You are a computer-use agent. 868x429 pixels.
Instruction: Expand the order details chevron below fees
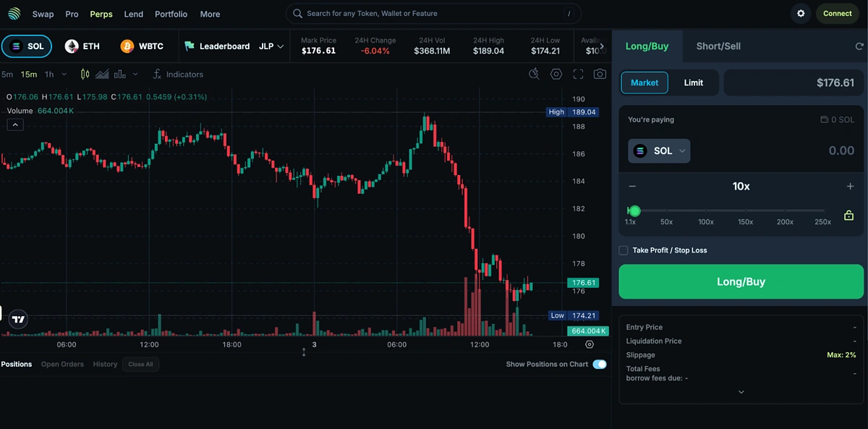[x=741, y=392]
